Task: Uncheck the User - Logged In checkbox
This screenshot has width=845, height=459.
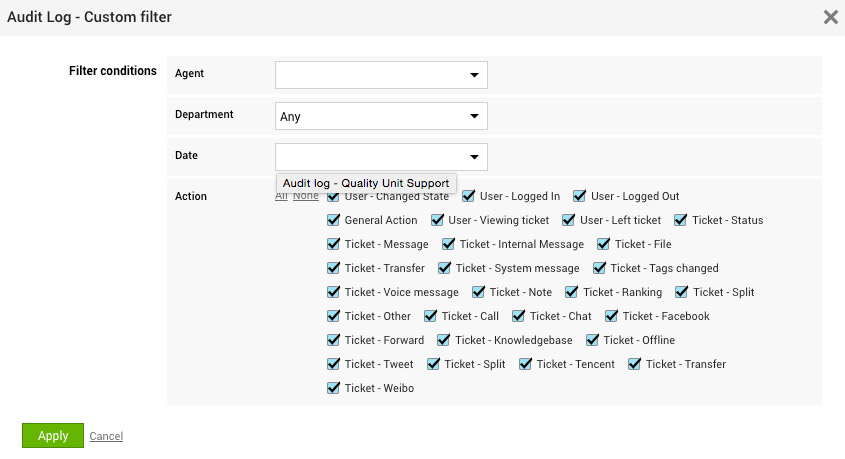Action: [470, 196]
